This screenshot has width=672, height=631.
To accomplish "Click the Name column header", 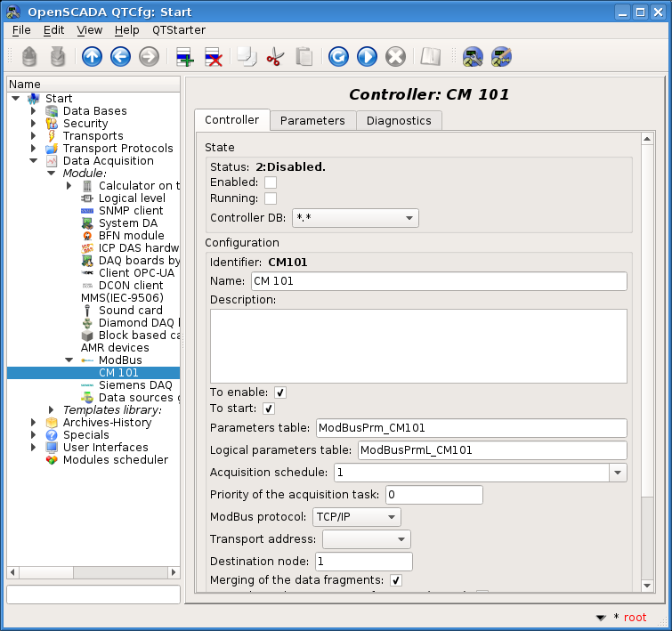I will pos(93,84).
